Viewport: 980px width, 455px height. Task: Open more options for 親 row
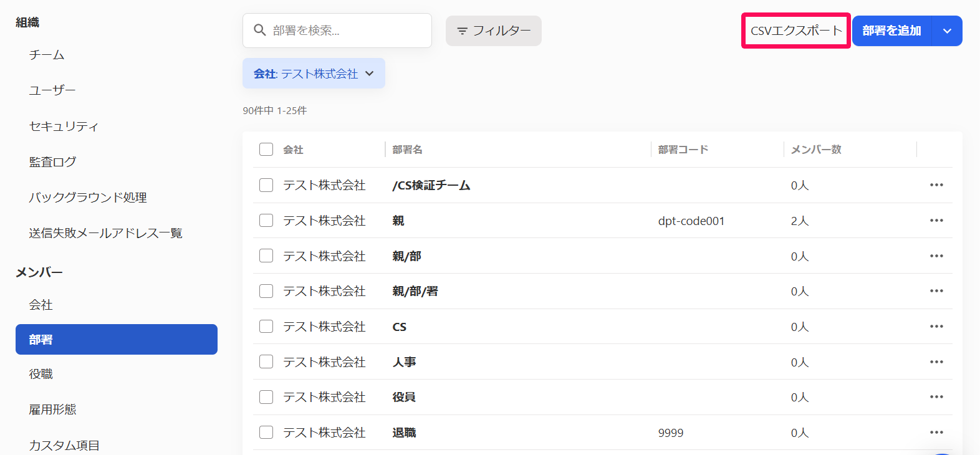point(936,221)
